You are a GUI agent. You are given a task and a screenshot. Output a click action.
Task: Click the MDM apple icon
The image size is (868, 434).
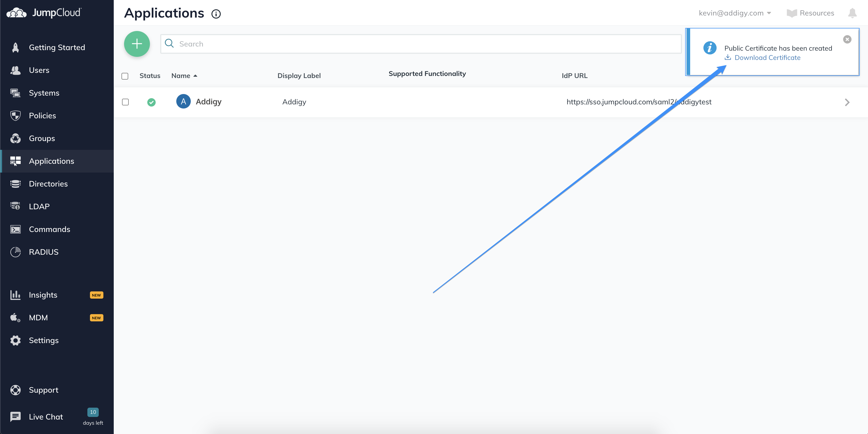tap(16, 317)
